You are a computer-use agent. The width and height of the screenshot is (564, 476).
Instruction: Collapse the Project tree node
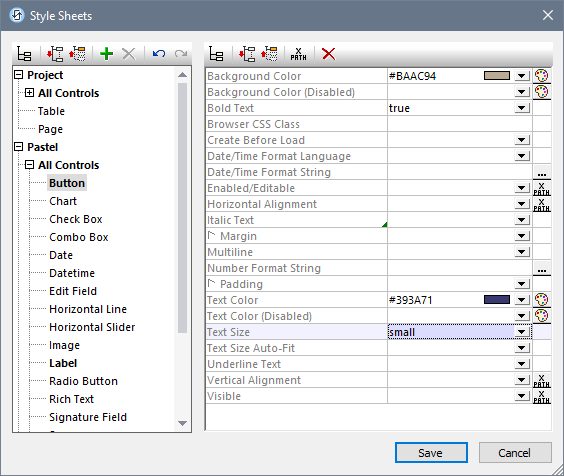(18, 75)
